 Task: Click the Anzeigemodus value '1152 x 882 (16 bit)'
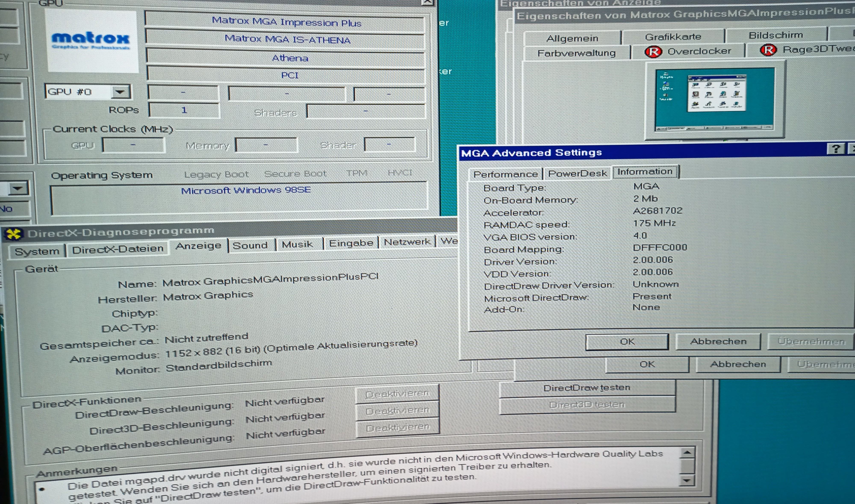pos(212,352)
